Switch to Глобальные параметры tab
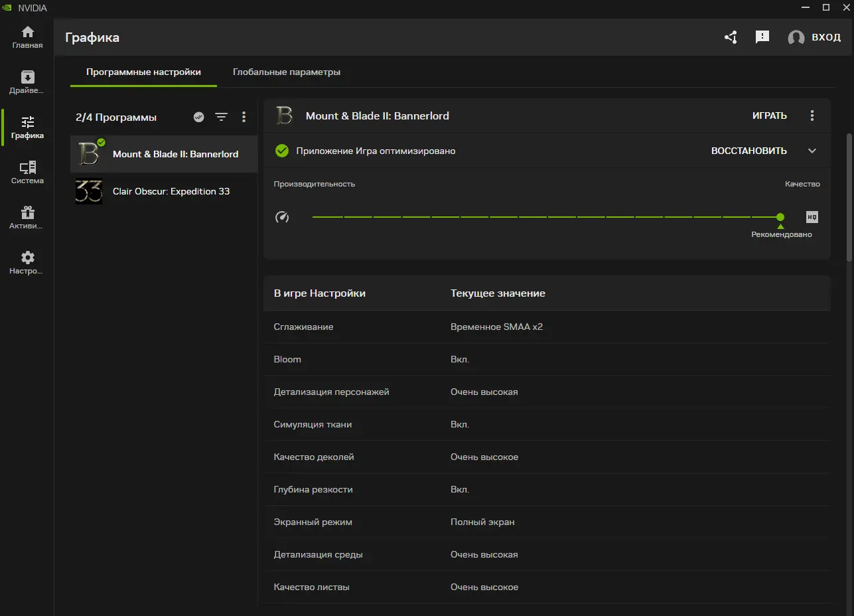The height and width of the screenshot is (616, 854). pyautogui.click(x=287, y=72)
